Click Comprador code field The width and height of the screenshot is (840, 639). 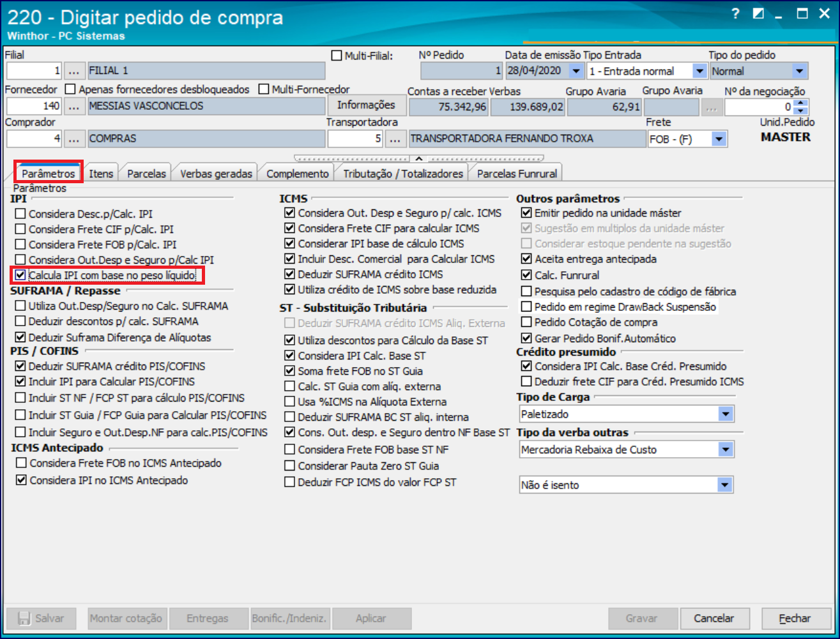(34, 139)
